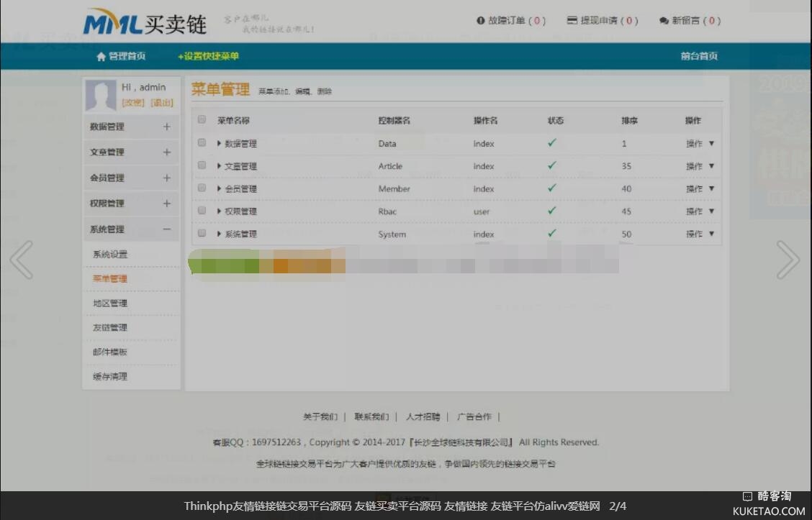Collapse 系统管理 sidebar section minus
This screenshot has height=520, width=812.
click(167, 229)
